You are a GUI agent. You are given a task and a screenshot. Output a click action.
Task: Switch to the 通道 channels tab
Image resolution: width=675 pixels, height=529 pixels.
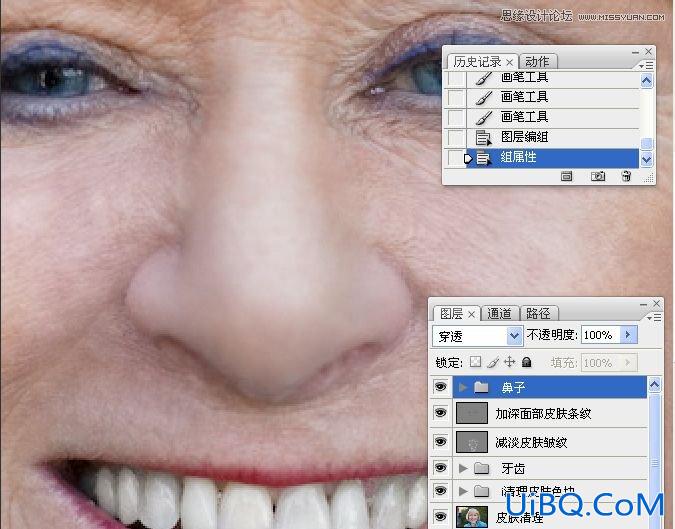pyautogui.click(x=499, y=314)
